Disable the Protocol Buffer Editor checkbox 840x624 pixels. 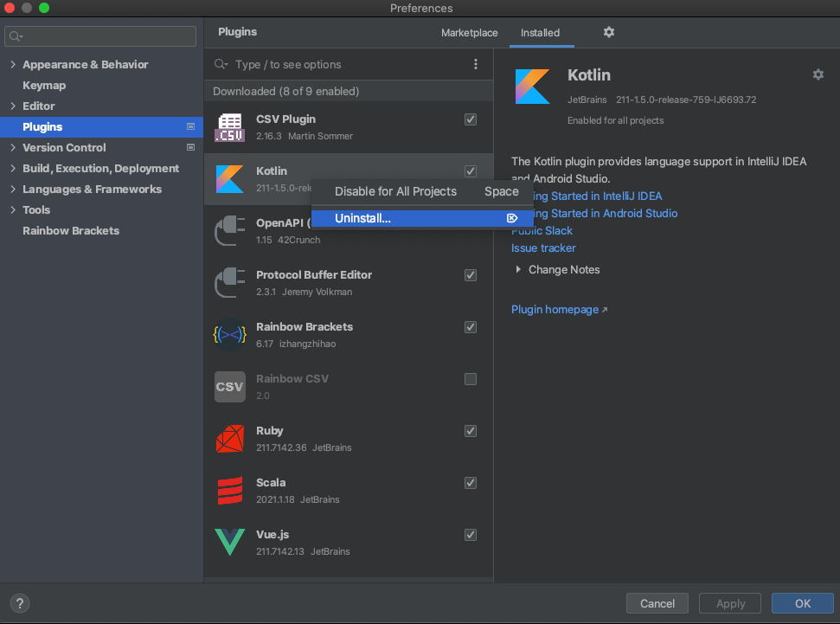click(471, 275)
